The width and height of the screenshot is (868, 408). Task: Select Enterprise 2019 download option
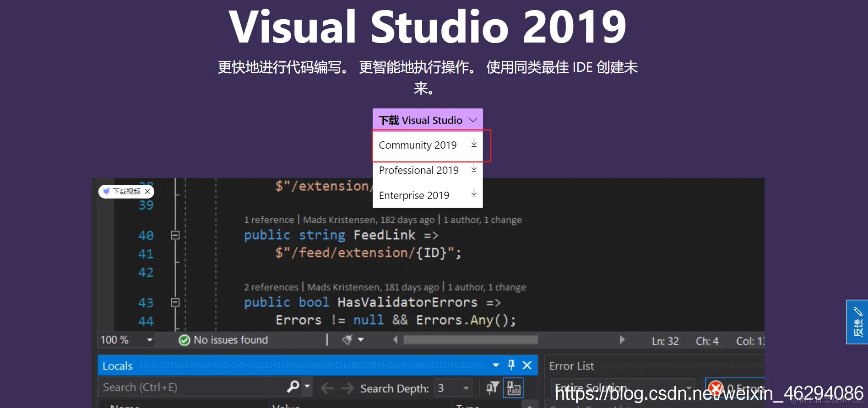click(x=428, y=195)
